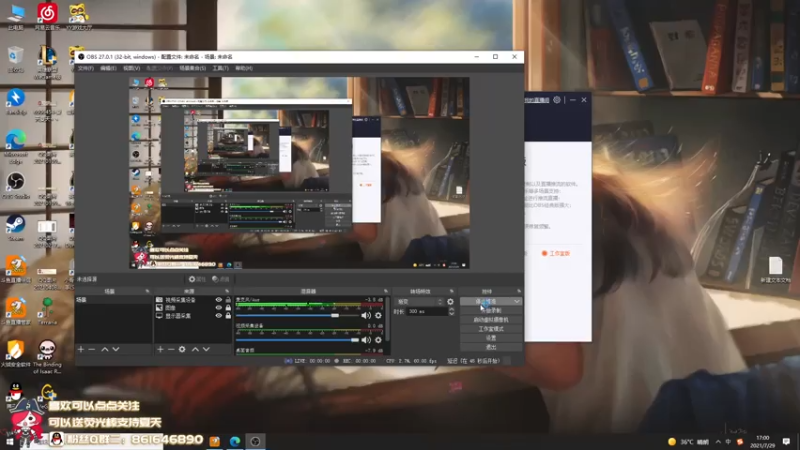800x450 pixels.
Task: Mute the microphone/Aux speaker icon
Action: tap(366, 315)
